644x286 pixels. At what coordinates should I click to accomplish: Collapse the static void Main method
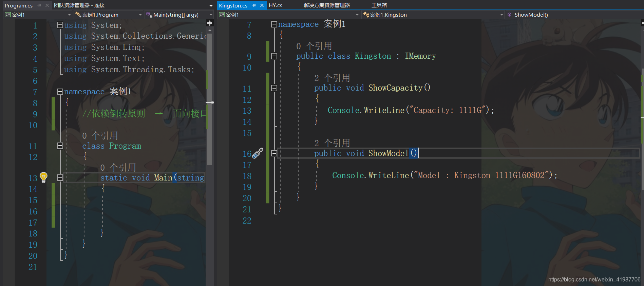(60, 177)
